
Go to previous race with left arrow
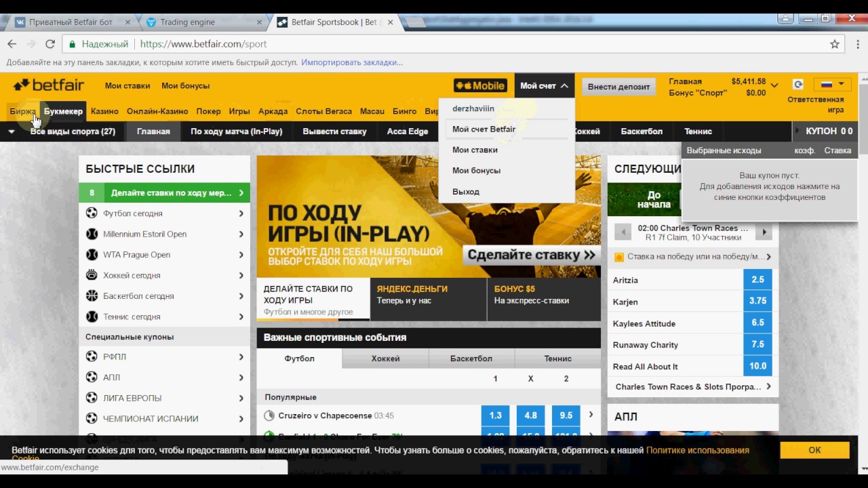623,232
